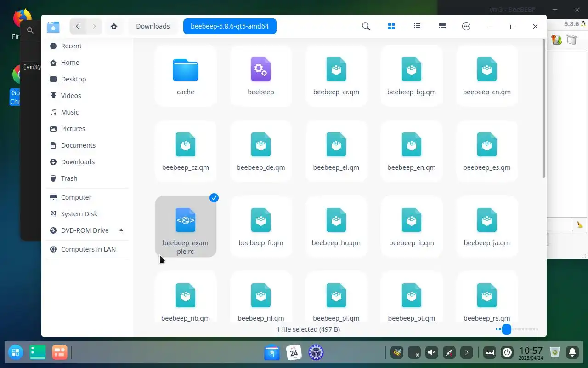588x368 pixels.
Task: Open Trash in sidebar
Action: click(87, 178)
